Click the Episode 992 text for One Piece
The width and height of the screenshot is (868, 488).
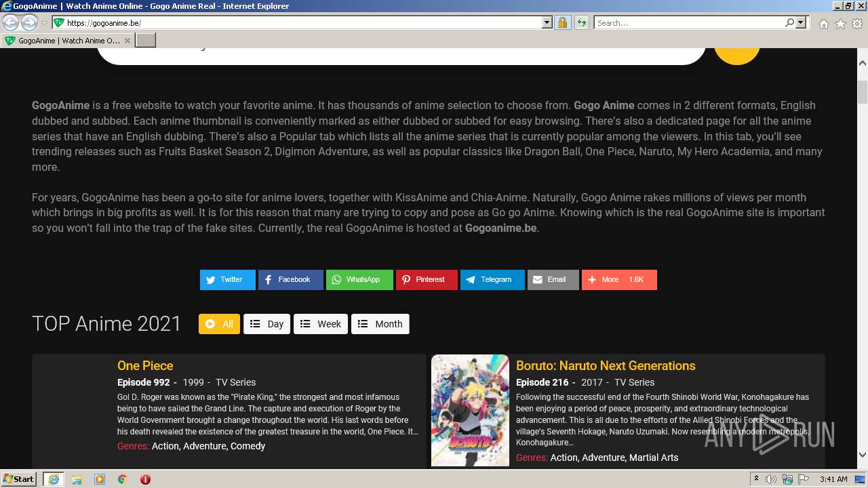pos(144,382)
